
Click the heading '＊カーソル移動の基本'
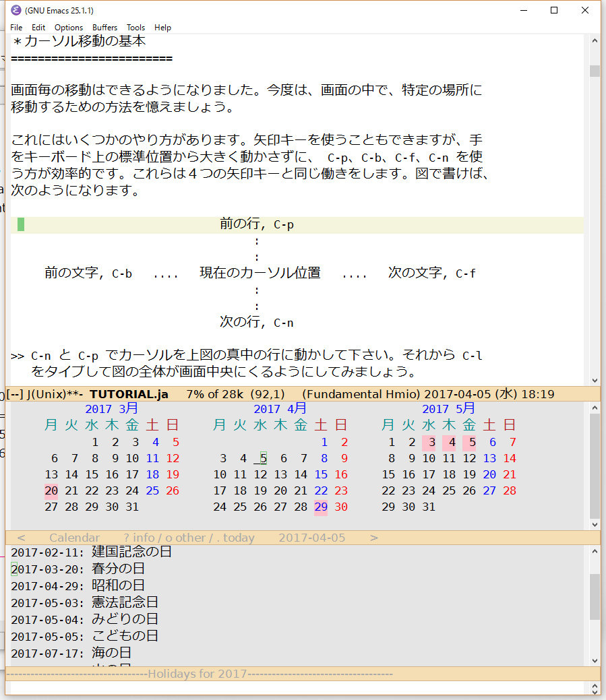click(x=79, y=41)
